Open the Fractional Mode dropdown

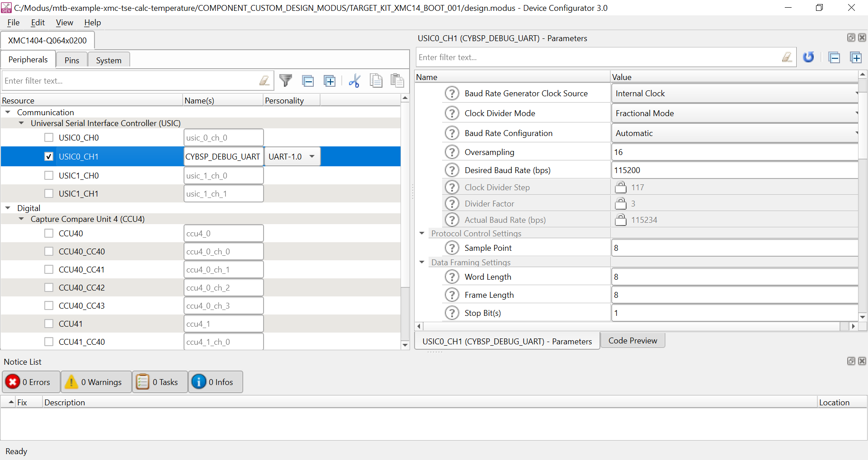click(x=734, y=113)
